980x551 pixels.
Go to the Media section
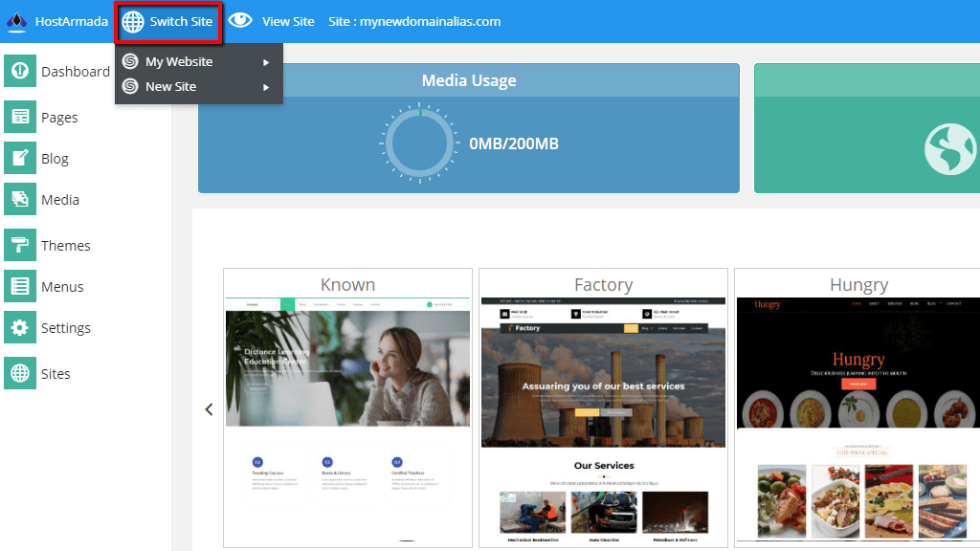tap(60, 200)
